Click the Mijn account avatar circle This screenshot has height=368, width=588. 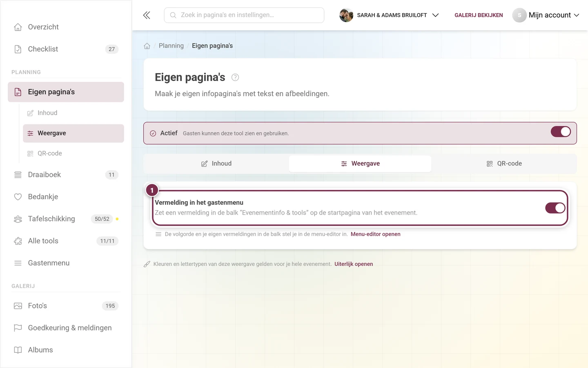[519, 15]
